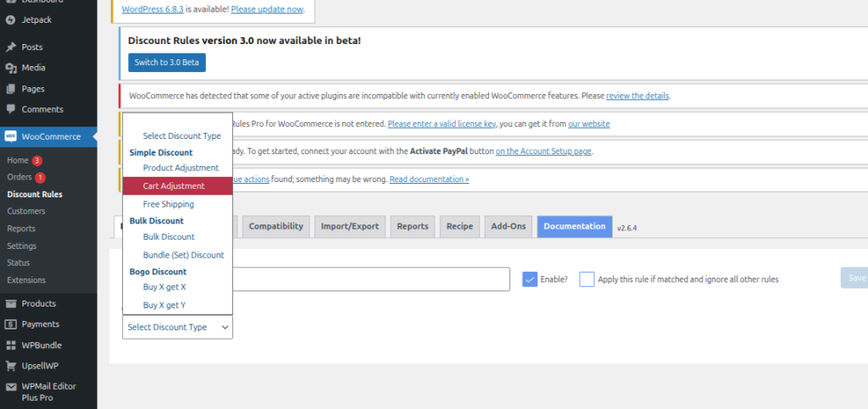
Task: Open the Recipe tab
Action: coord(459,227)
